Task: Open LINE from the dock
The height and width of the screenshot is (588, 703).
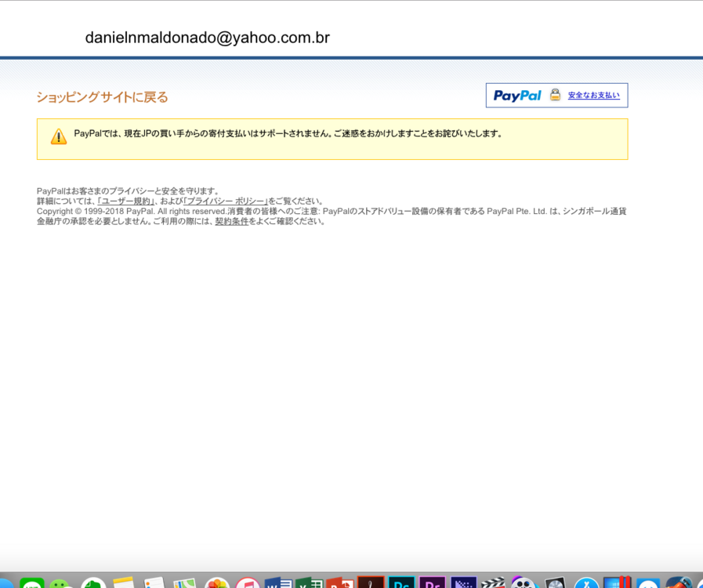Action: click(32, 583)
